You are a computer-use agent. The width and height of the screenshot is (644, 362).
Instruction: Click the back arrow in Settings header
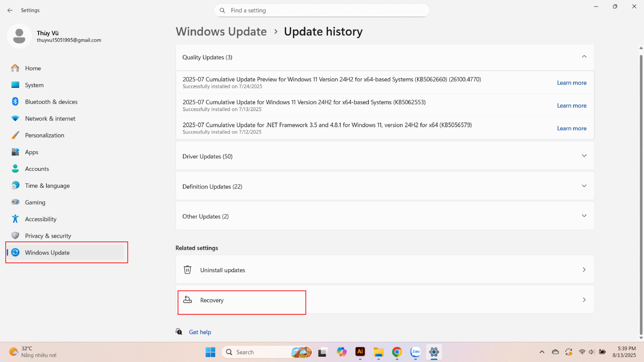[10, 10]
